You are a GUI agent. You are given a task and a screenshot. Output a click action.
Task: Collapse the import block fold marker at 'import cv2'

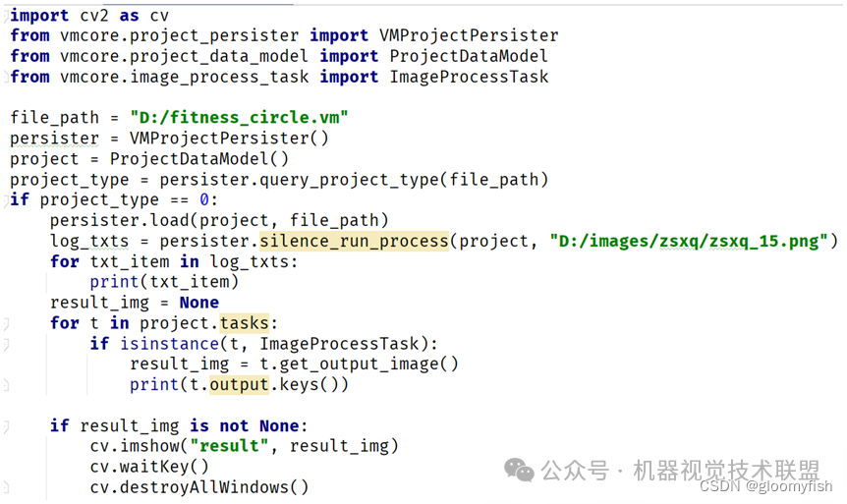coord(5,16)
